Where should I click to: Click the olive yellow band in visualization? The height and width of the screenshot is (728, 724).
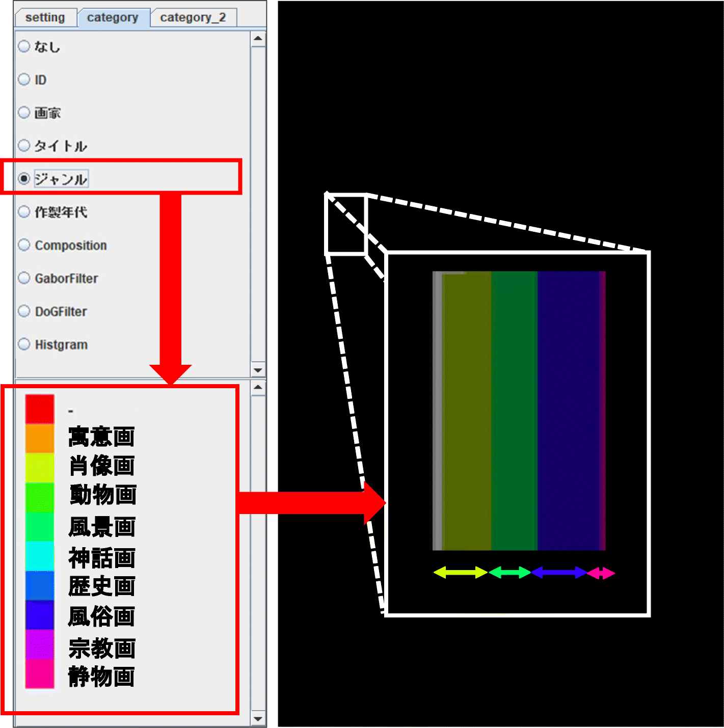click(467, 411)
